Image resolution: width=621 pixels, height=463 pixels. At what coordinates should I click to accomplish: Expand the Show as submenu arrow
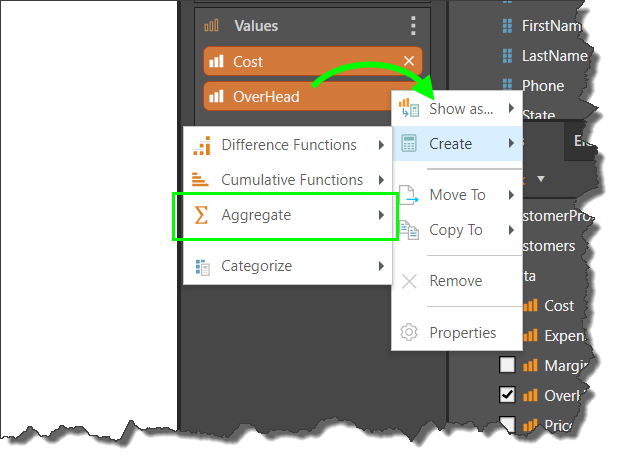(x=511, y=108)
